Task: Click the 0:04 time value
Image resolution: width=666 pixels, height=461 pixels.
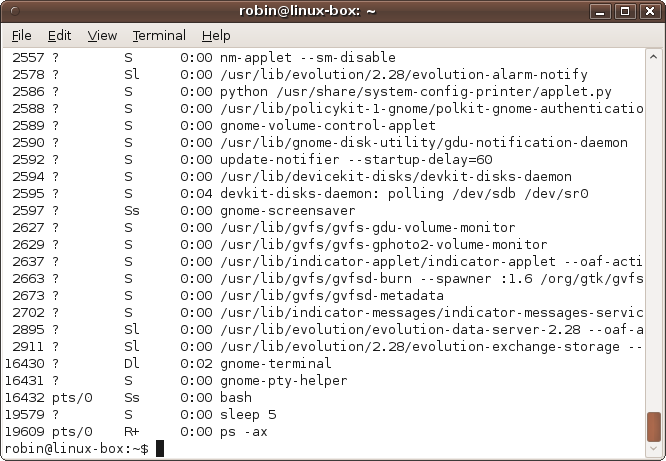Action: pyautogui.click(x=196, y=193)
